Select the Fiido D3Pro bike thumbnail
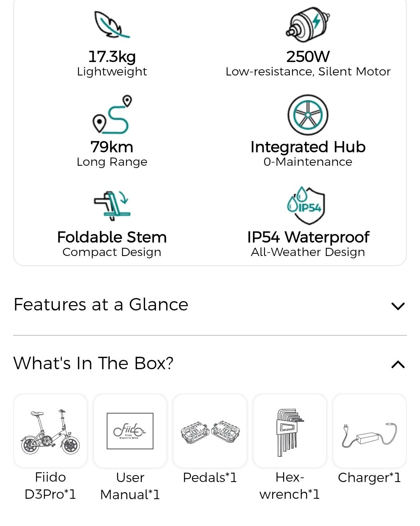The width and height of the screenshot is (420, 526). (x=50, y=431)
